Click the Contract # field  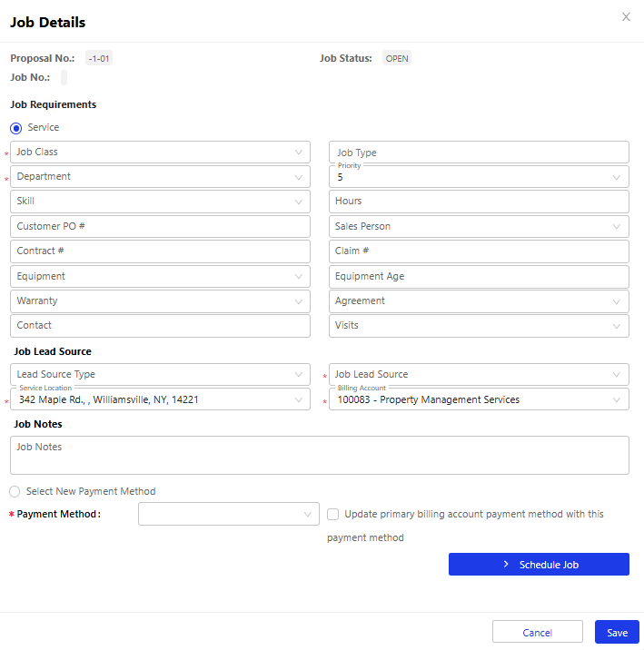coord(160,251)
